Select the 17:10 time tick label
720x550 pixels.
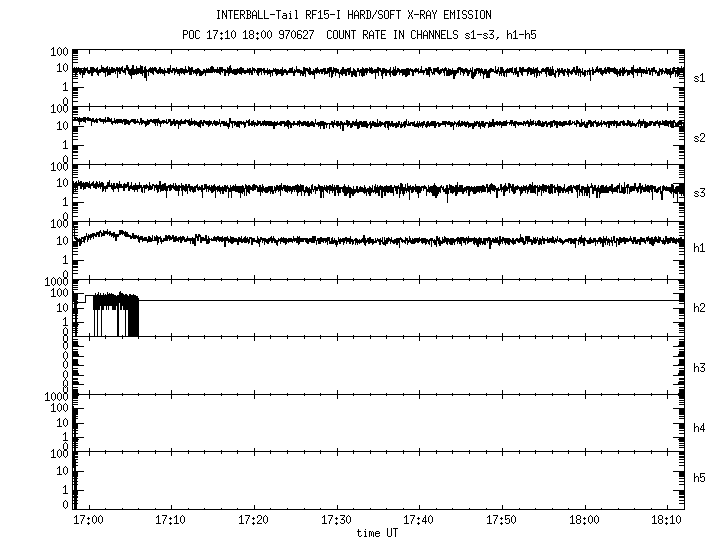(171, 521)
